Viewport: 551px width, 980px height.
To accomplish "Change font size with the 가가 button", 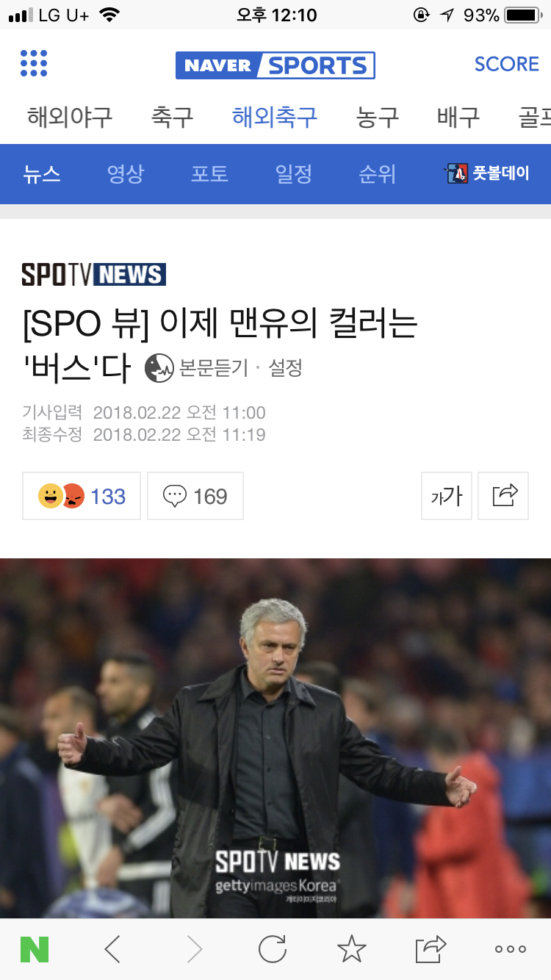I will pos(447,496).
